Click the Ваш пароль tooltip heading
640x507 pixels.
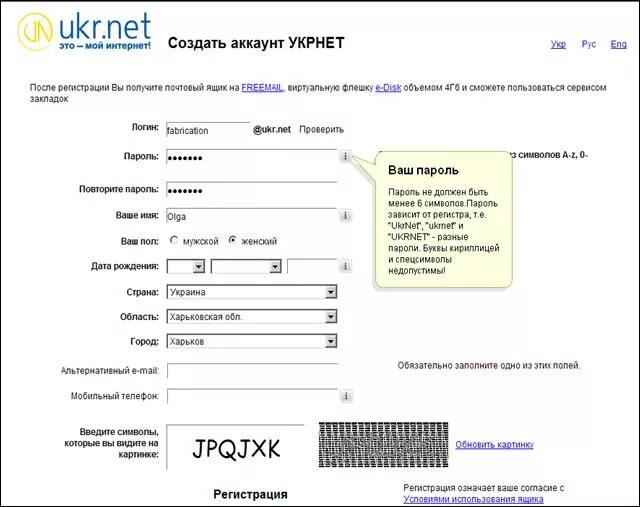pos(423,170)
